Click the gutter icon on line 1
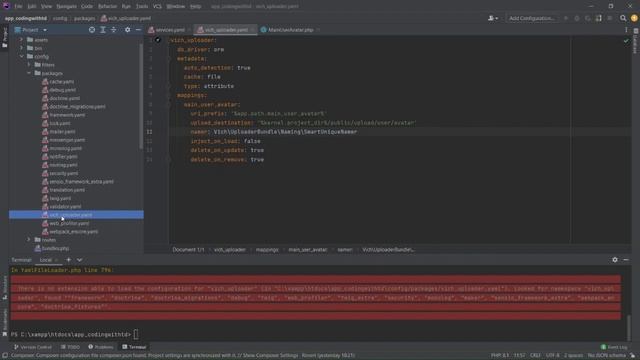 pyautogui.click(x=158, y=40)
